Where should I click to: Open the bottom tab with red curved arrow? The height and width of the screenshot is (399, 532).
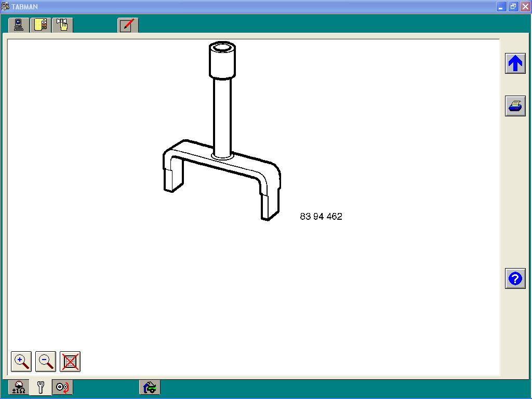tap(62, 388)
